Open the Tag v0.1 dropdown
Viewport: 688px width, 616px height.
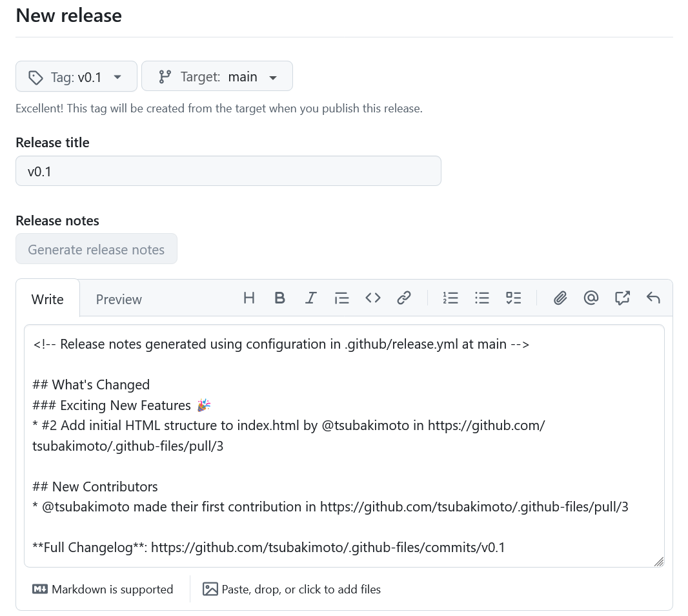coord(76,77)
